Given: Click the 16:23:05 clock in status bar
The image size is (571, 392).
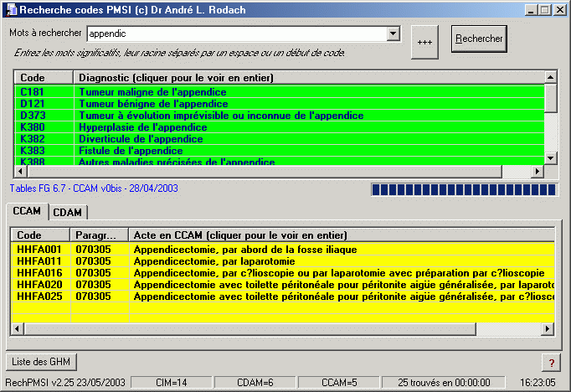Looking at the screenshot, I should 538,383.
